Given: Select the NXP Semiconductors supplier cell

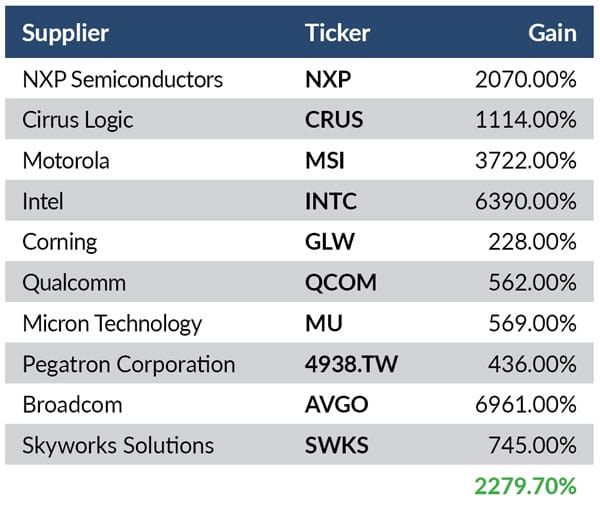Looking at the screenshot, I should pyautogui.click(x=122, y=79).
